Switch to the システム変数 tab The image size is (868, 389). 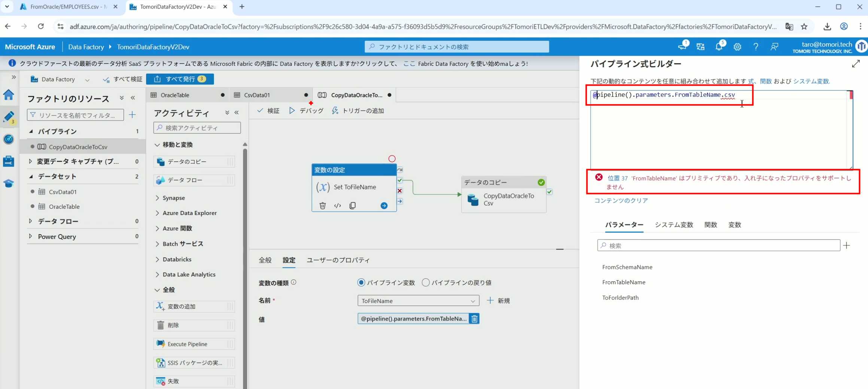[x=674, y=225]
